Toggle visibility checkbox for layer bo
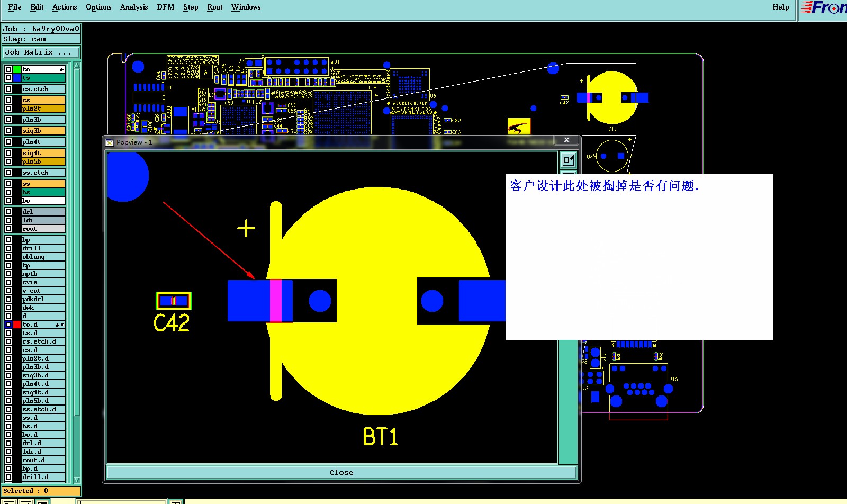847x504 pixels. coord(8,201)
